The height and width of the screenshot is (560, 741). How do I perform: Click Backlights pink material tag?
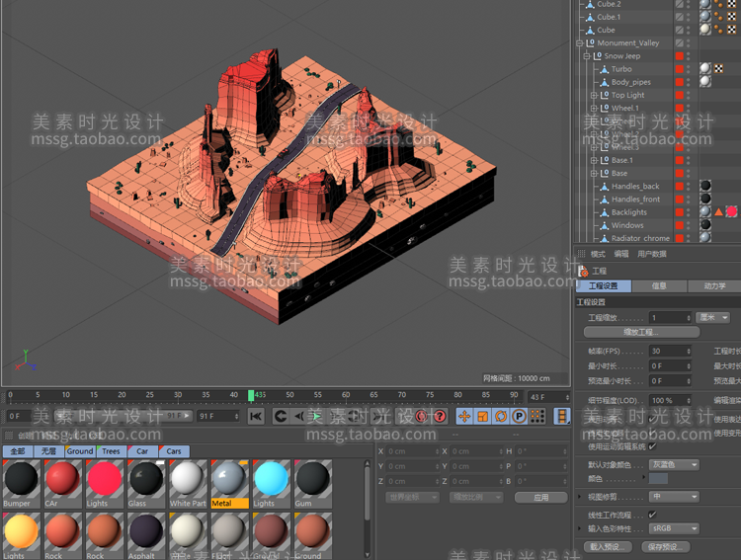731,211
